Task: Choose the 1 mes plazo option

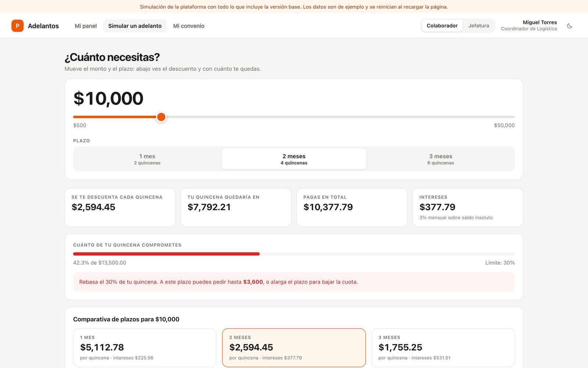Action: pos(147,159)
